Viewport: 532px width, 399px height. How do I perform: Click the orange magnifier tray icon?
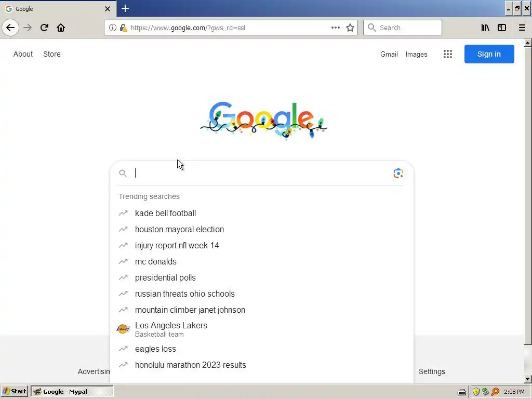pyautogui.click(x=495, y=392)
